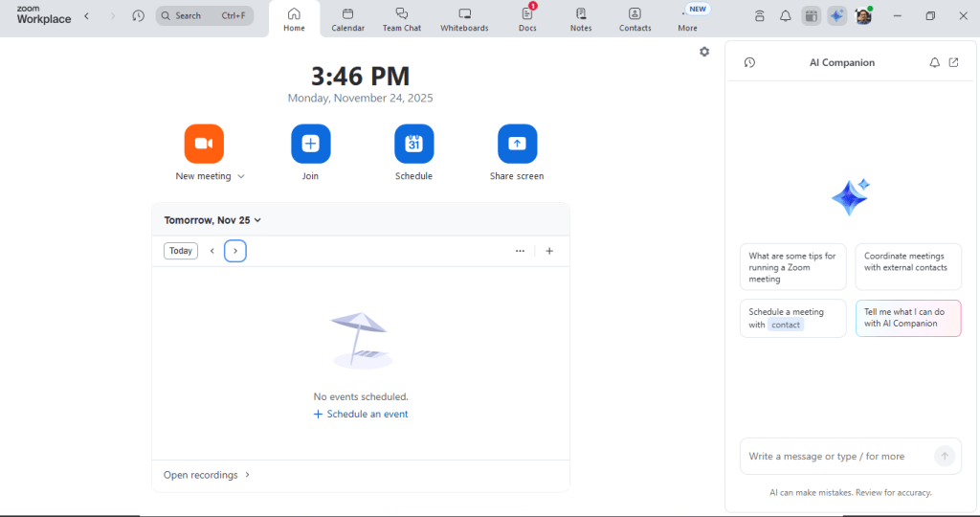Click the Zoom Workplace logo

[44, 15]
